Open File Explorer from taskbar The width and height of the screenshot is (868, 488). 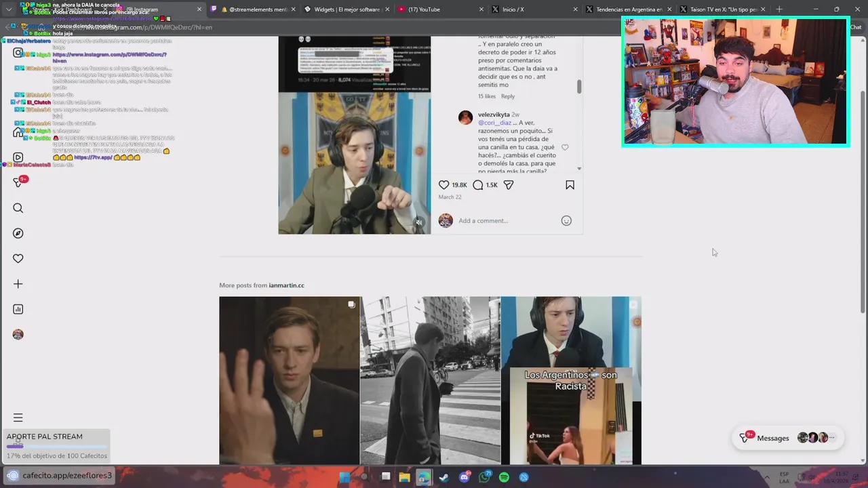pos(404,477)
